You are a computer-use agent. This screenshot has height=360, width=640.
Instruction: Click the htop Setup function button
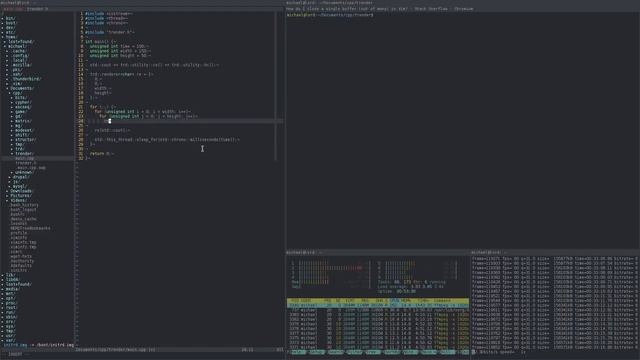pos(316,352)
